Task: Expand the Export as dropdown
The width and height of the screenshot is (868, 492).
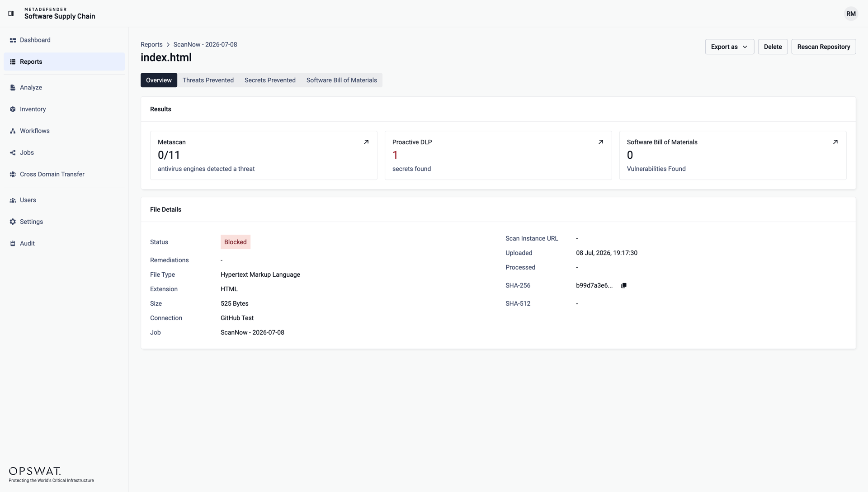Action: 730,47
